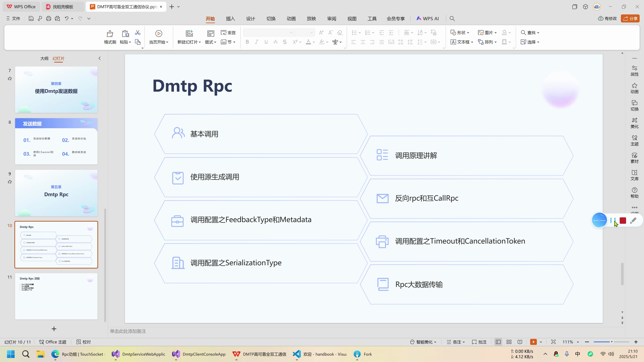Open the 美化 beautify panel on right sidebar
Viewport: 644px width, 362px height.
point(635,123)
